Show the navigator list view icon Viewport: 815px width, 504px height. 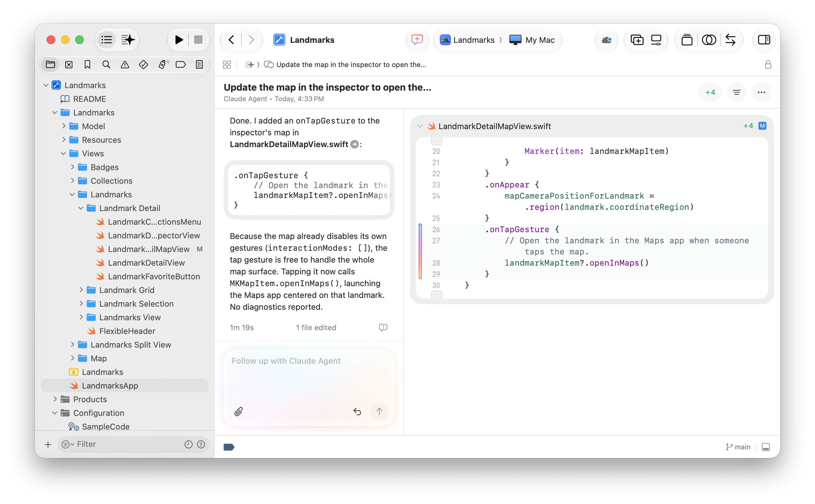[107, 40]
